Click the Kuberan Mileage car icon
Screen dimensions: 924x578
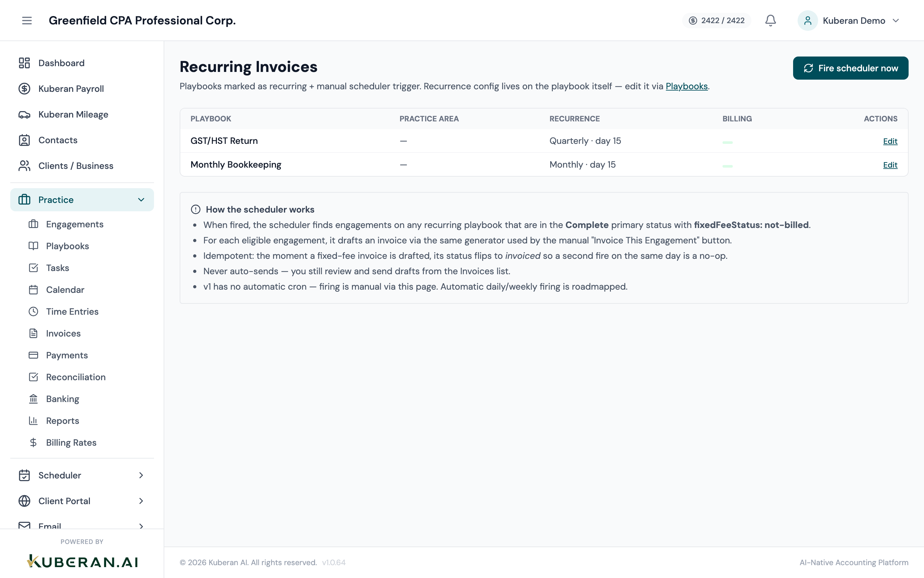[x=24, y=114]
